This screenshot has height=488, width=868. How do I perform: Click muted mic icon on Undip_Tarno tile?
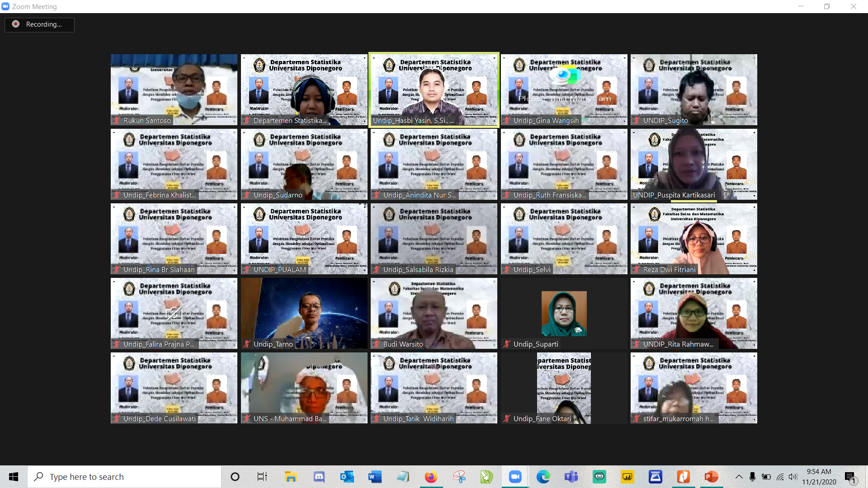tap(247, 344)
